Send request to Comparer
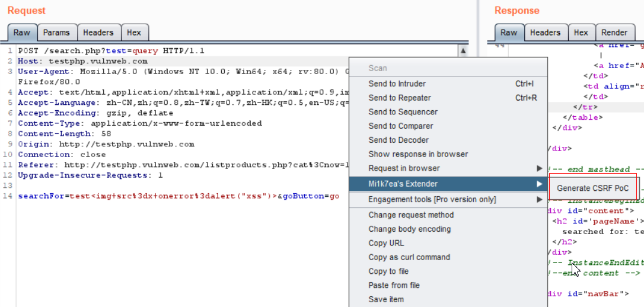This screenshot has width=644, height=307. pyautogui.click(x=400, y=126)
